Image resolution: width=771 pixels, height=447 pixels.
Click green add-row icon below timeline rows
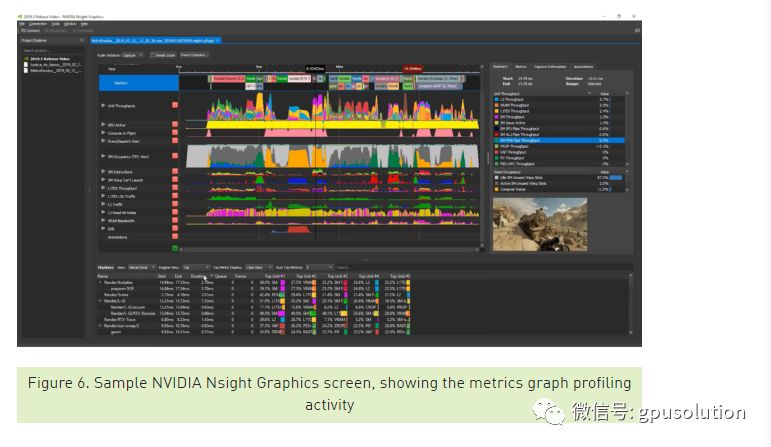[175, 248]
